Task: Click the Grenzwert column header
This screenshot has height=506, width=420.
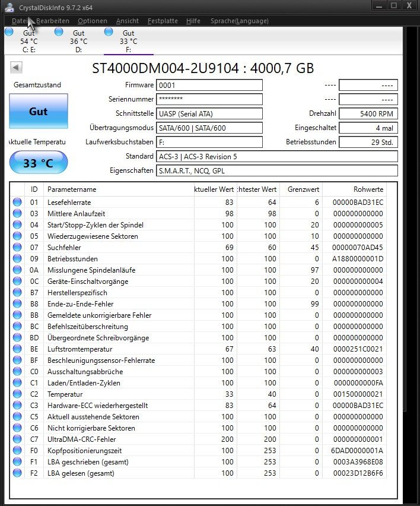Action: coord(301,189)
